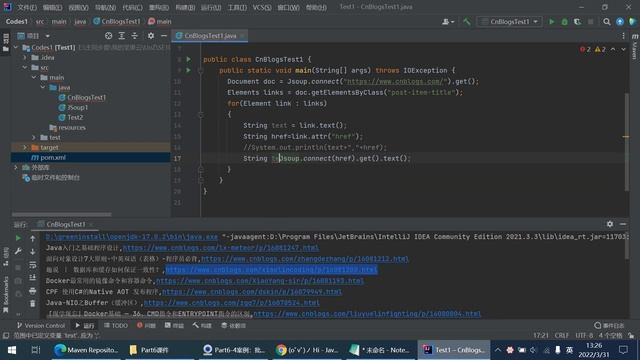Open Run panel settings gear
This screenshot has height=360, width=640.
click(610, 224)
